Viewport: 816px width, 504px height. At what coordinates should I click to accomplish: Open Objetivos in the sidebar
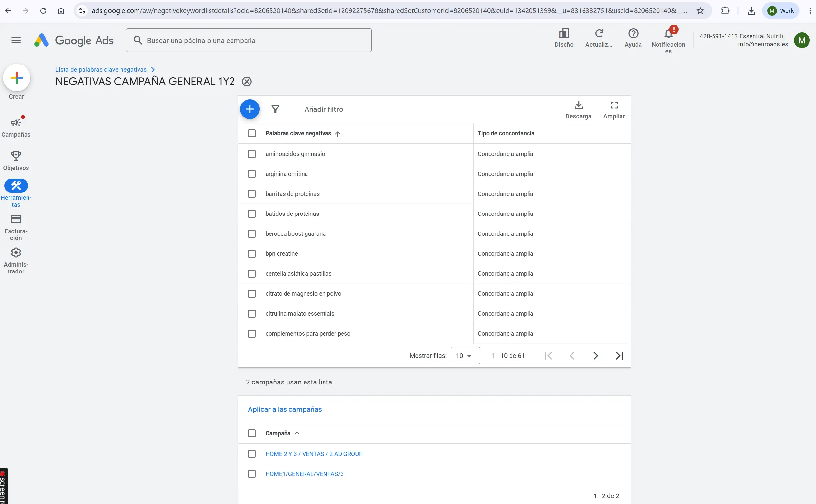point(16,160)
